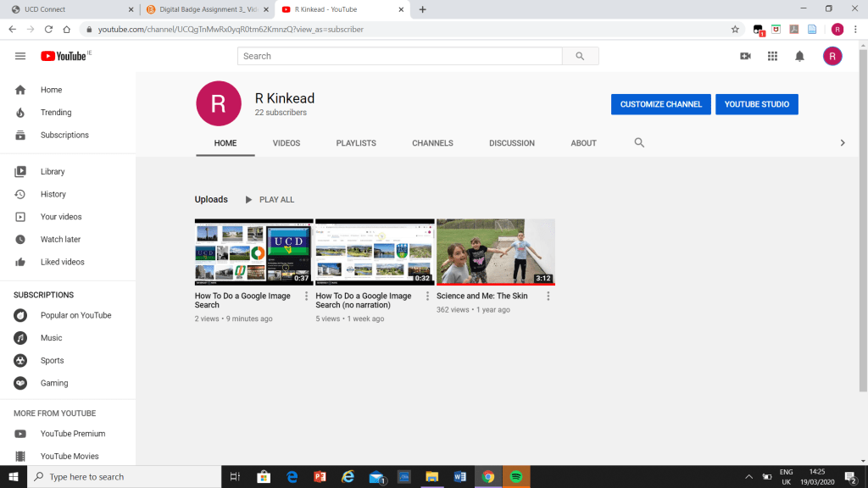Viewport: 868px width, 488px height.
Task: Click the Customize Channel button
Action: point(660,104)
